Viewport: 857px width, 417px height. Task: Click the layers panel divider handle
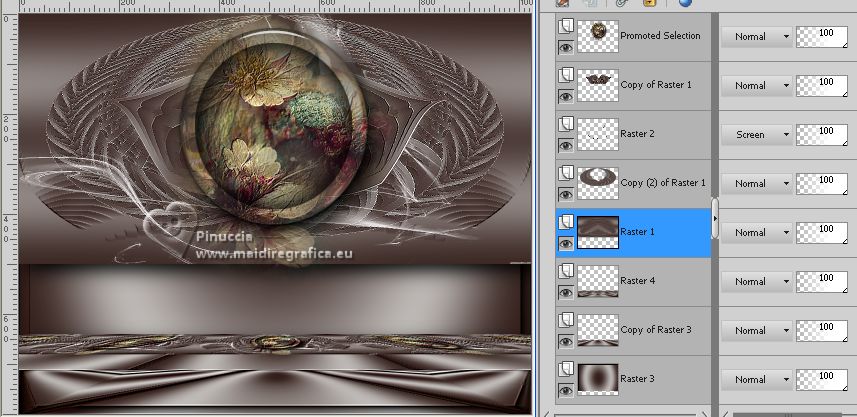714,218
